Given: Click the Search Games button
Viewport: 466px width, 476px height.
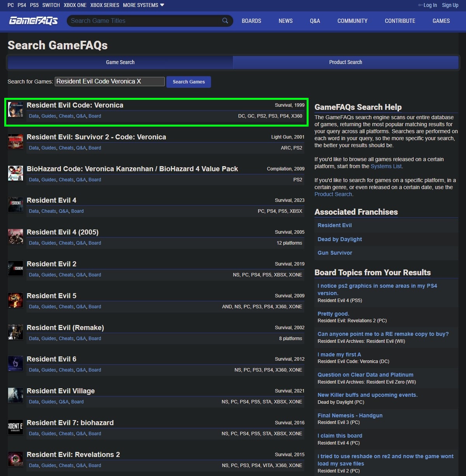Looking at the screenshot, I should click(188, 82).
